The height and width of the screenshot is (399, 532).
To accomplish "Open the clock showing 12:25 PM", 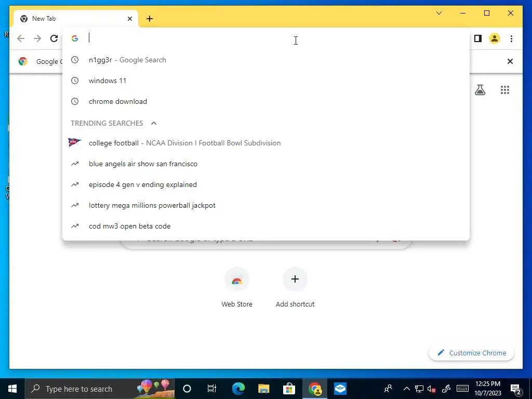I will (487, 389).
